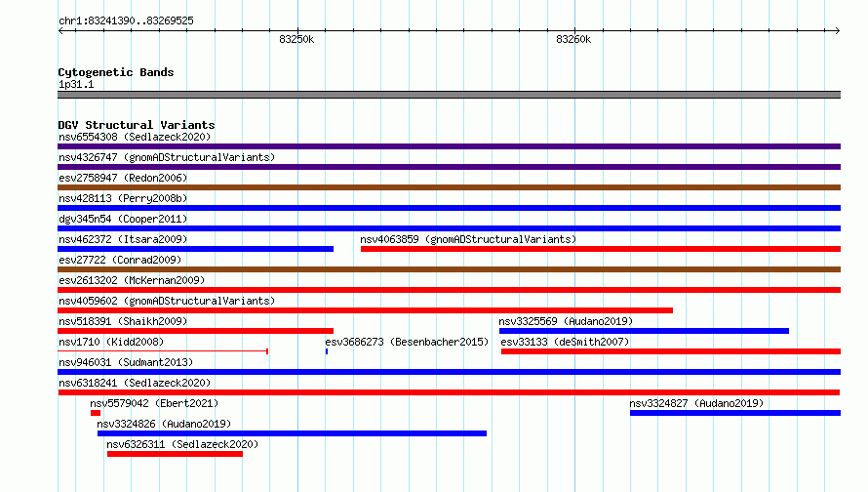The height and width of the screenshot is (492, 868).
Task: Click the nsv6326311 (Sedlazeck2020) label
Action: [182, 444]
